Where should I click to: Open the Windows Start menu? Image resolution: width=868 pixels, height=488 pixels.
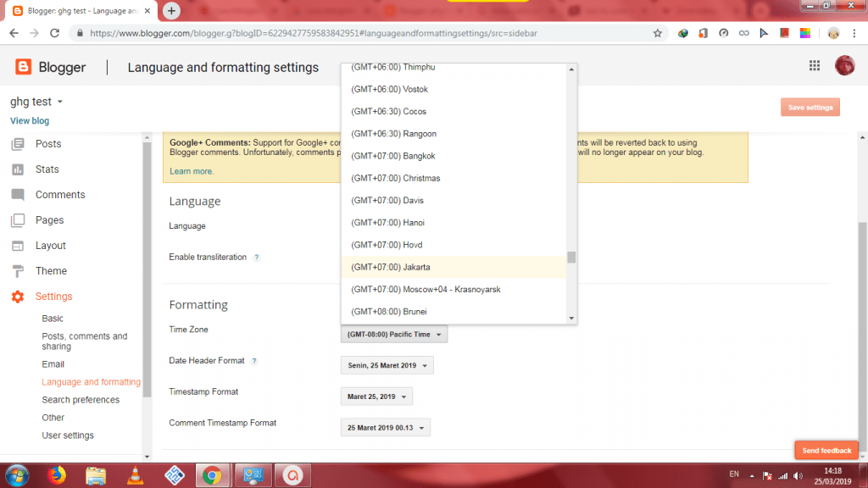17,475
